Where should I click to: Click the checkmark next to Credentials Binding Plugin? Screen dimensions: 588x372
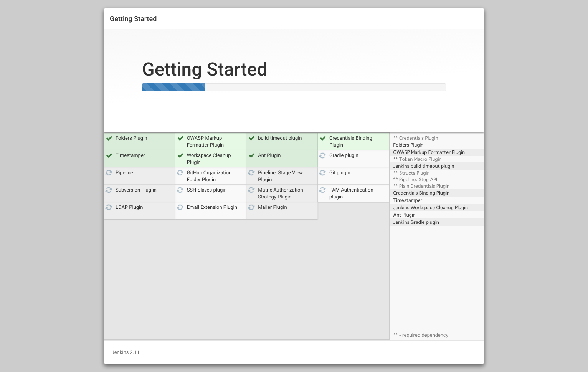[323, 138]
